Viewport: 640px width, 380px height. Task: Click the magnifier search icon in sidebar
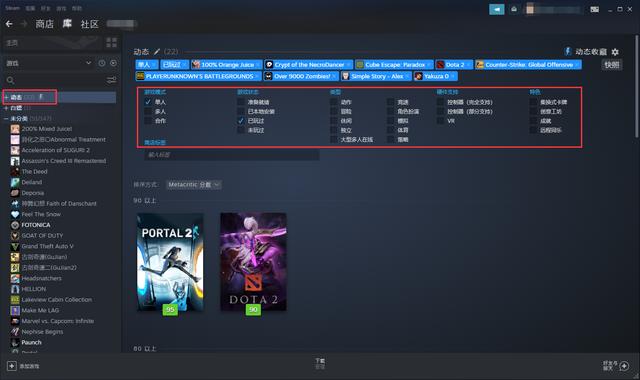coord(11,80)
